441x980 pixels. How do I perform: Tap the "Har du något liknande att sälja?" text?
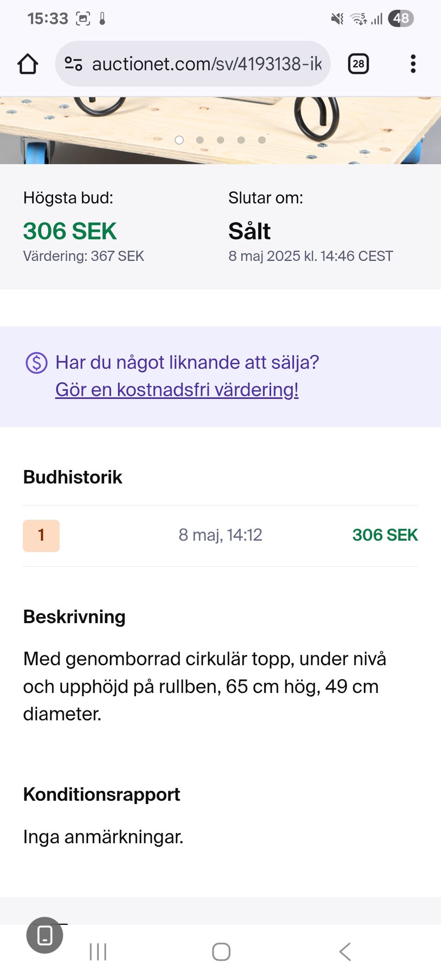pyautogui.click(x=187, y=363)
